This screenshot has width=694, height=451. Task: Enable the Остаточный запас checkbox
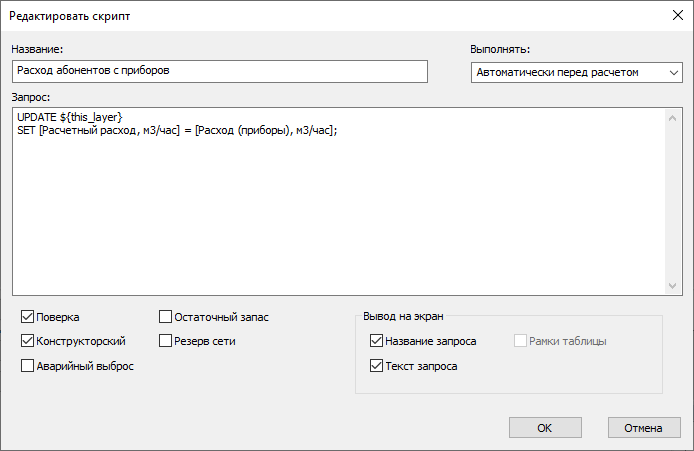[x=167, y=317]
